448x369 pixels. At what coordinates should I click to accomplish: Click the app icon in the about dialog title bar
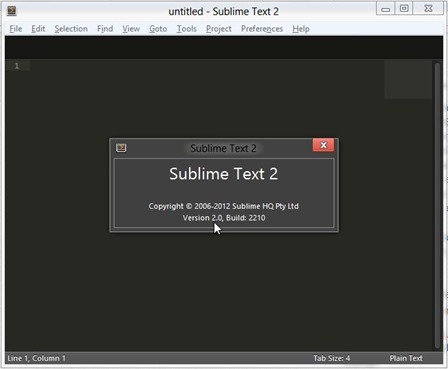[x=121, y=148]
